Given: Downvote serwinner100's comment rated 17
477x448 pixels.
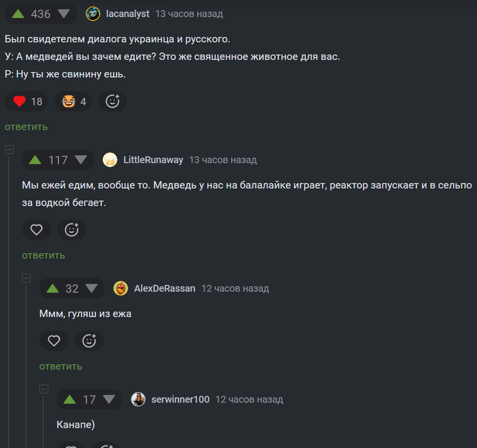Looking at the screenshot, I should click(x=109, y=399).
